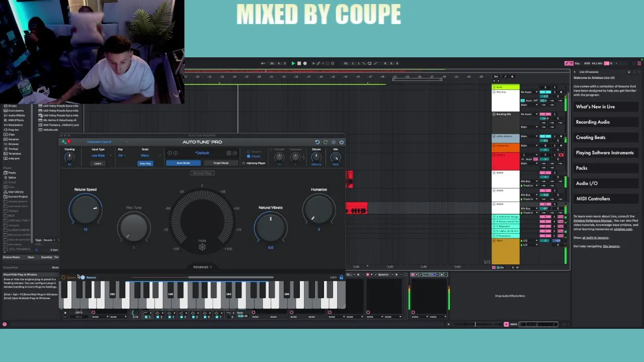The height and width of the screenshot is (362, 644).
Task: Click the Natural Vibrato knob
Action: click(x=271, y=228)
